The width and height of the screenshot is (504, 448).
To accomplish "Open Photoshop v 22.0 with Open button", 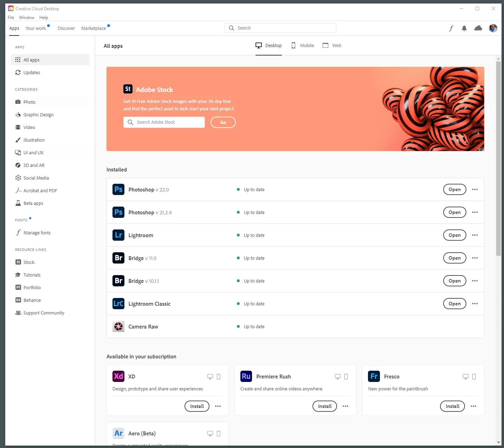I will (454, 189).
